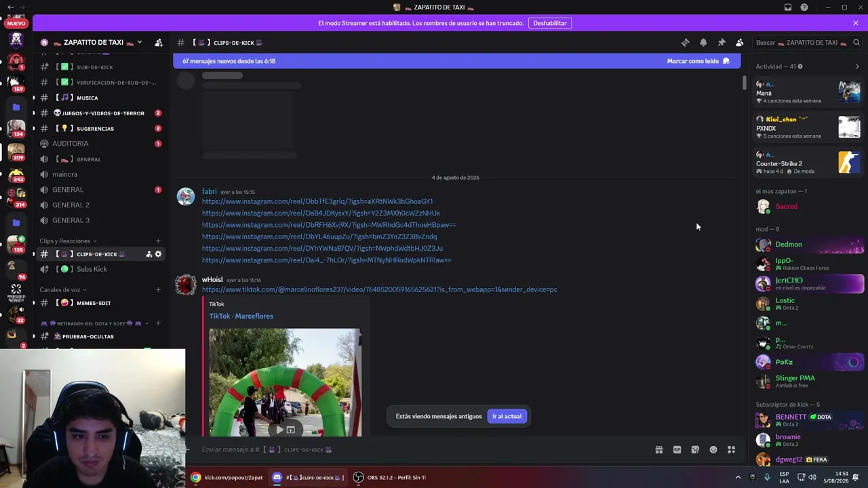Collapse the Clips y Reacciones category
The image size is (868, 488).
tap(67, 241)
